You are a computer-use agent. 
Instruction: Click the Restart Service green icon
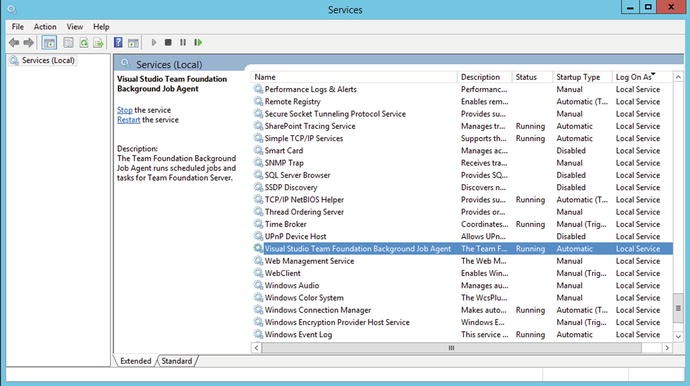(198, 42)
